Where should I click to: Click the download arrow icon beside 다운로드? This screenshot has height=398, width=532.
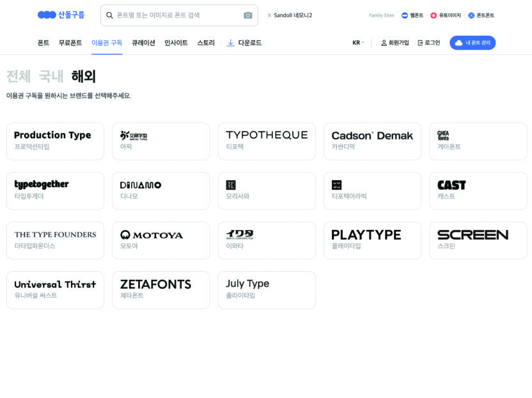coord(231,43)
